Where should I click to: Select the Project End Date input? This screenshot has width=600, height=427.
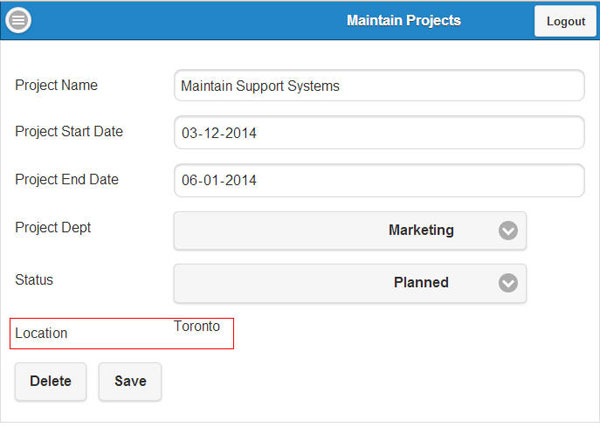click(378, 181)
